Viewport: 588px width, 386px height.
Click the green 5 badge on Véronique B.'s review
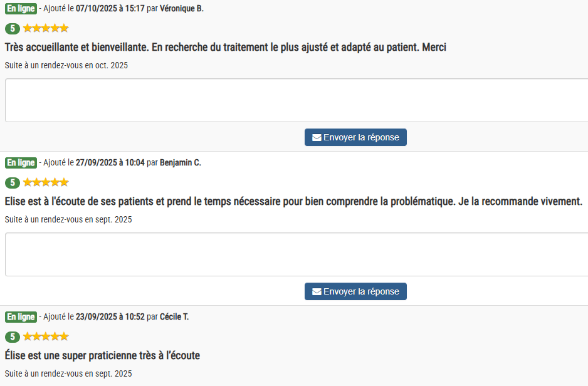12,28
